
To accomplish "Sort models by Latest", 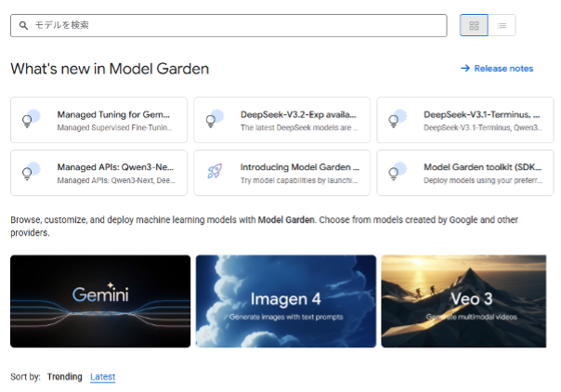I will pos(103,376).
